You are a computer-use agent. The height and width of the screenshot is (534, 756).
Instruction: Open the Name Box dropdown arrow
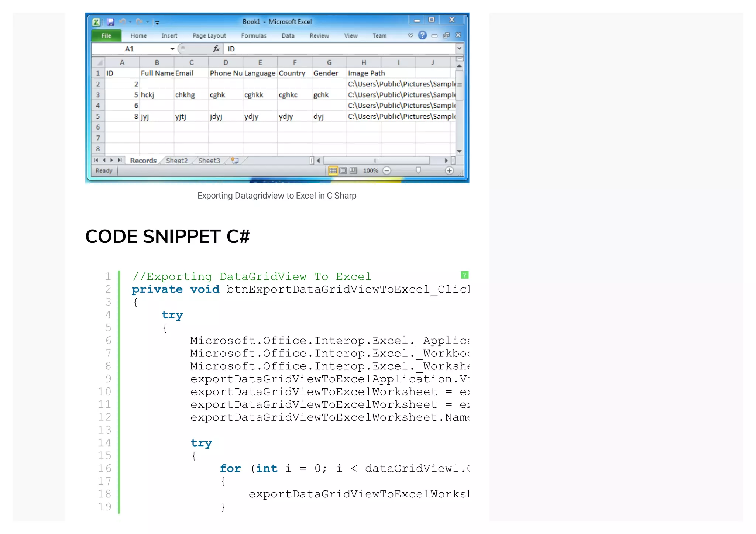click(172, 49)
